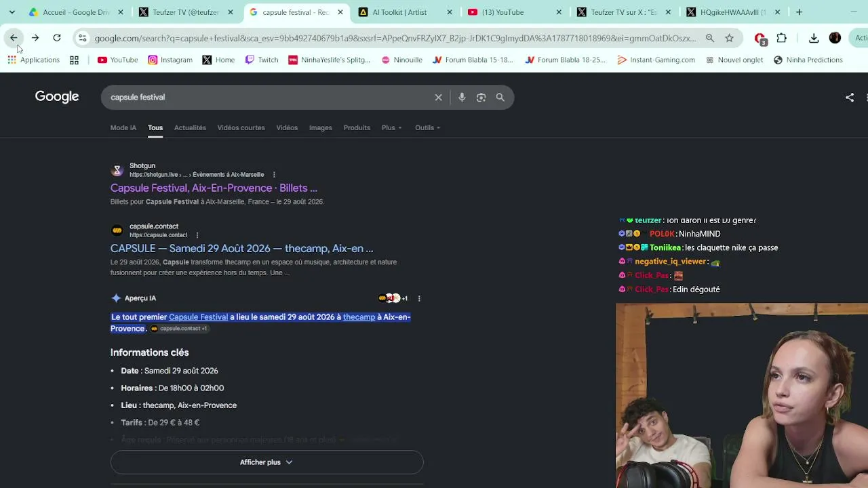Open capsule.contact +1 source chip

click(x=179, y=329)
